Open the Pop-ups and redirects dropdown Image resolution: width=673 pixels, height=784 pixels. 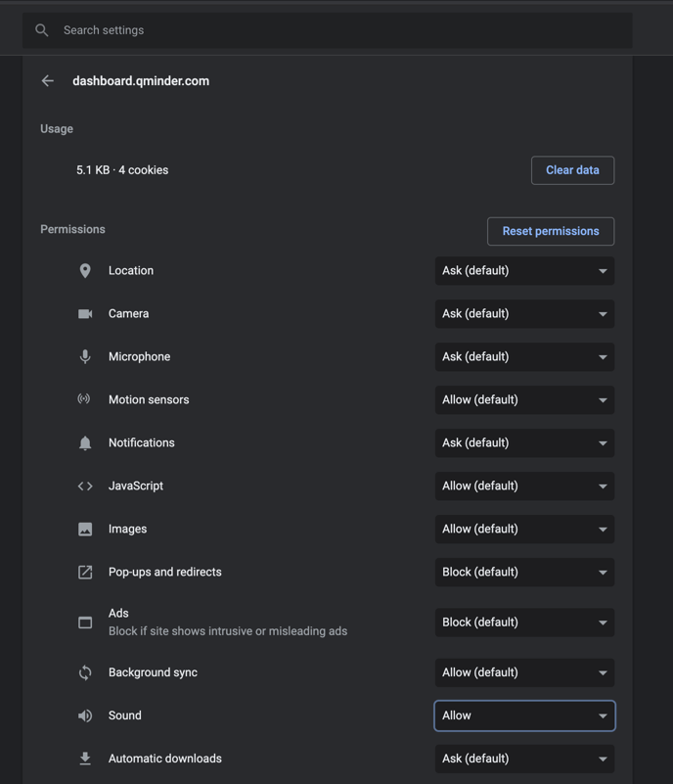click(x=524, y=572)
